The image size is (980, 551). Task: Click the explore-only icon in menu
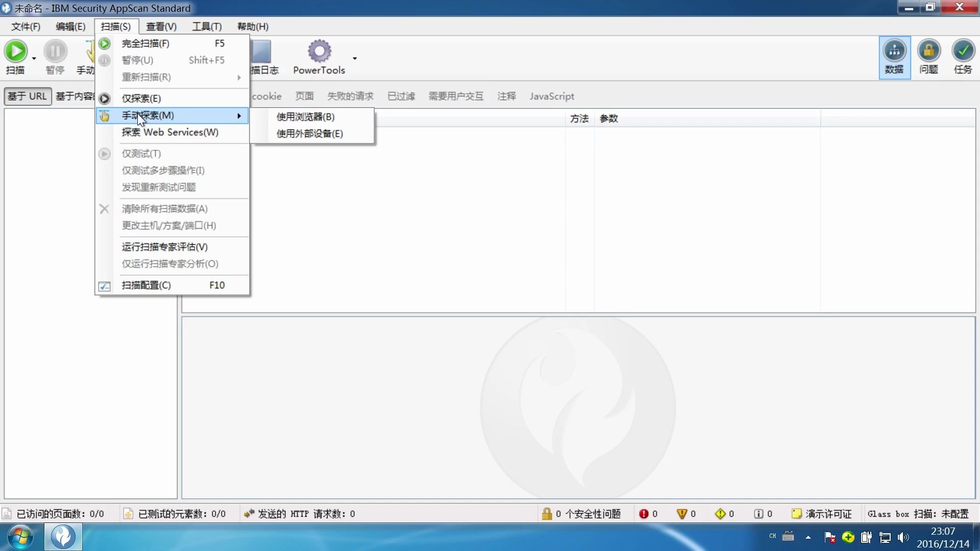pyautogui.click(x=105, y=98)
